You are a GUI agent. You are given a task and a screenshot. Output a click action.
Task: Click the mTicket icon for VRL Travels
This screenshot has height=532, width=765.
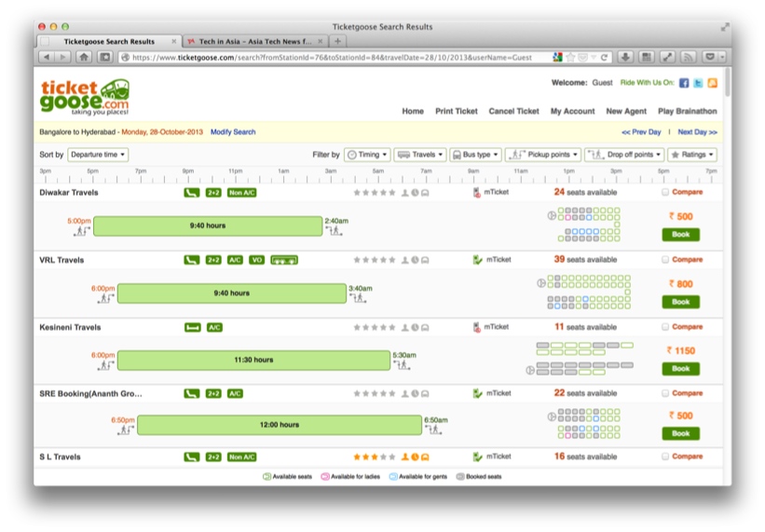478,260
